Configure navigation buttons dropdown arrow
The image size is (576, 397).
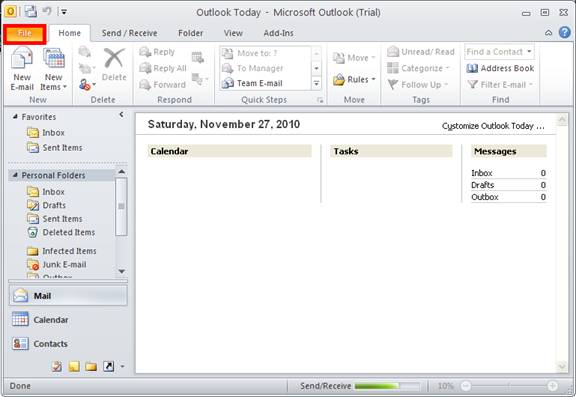[x=122, y=366]
